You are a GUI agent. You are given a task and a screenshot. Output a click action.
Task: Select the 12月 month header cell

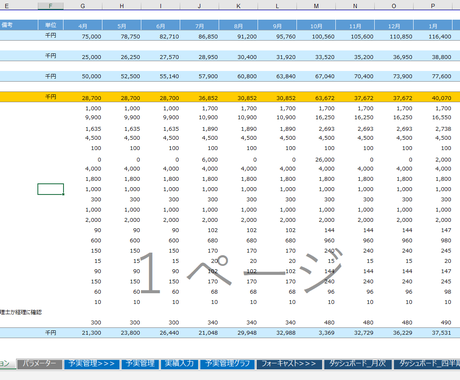point(394,25)
